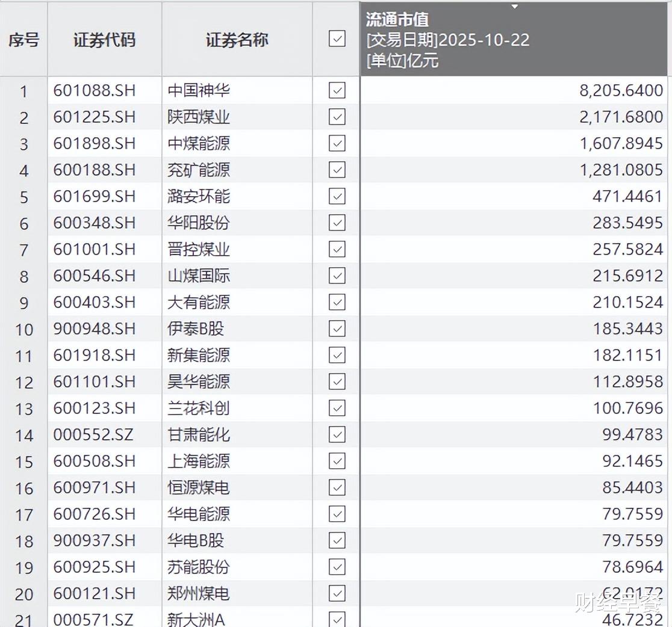Toggle the checkbox for 晋控煤业
Viewport: 672px width, 627px height.
tap(337, 249)
